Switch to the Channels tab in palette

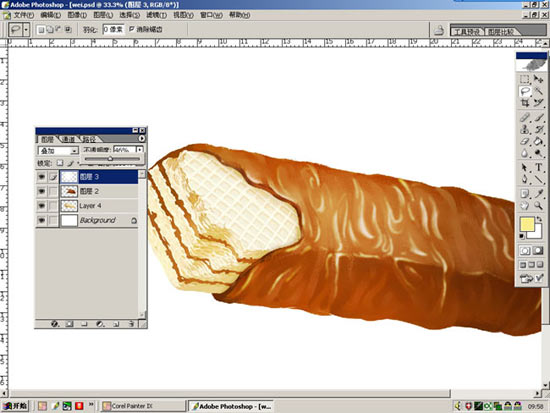pos(68,139)
